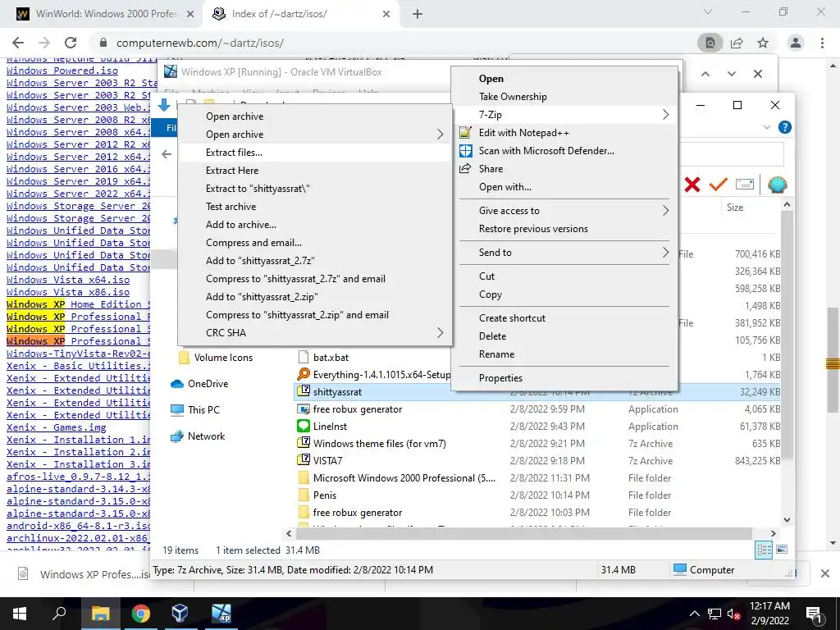Click Chrome's reload page icon
This screenshot has height=630, width=840.
71,43
